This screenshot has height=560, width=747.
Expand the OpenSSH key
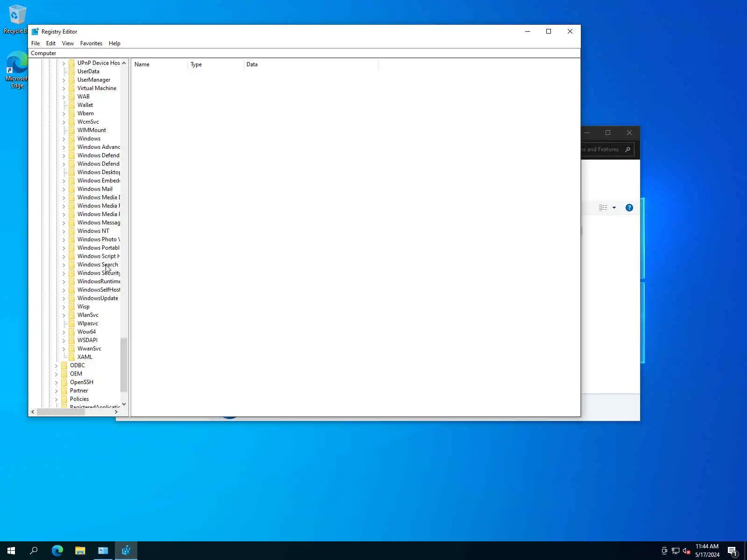tap(56, 382)
